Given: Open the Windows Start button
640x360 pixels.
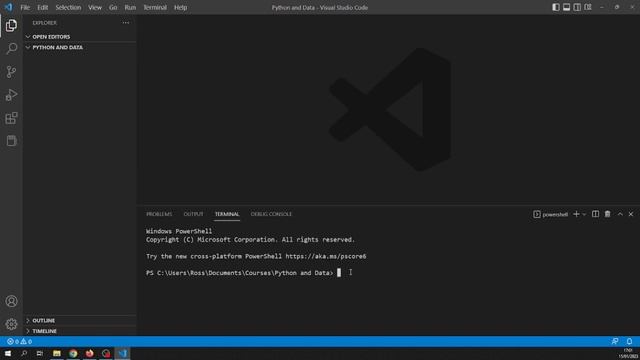Looking at the screenshot, I should pos(8,353).
